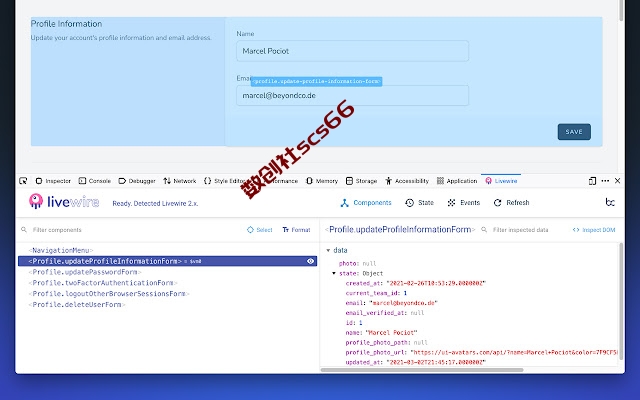Click the Events burst icon

pos(451,203)
